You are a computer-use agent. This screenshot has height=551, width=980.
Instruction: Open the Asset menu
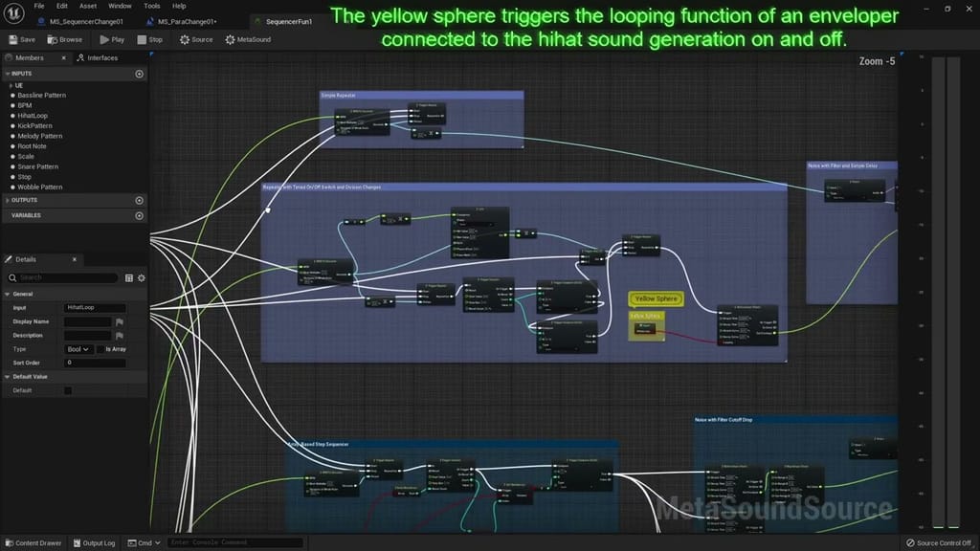(x=88, y=6)
